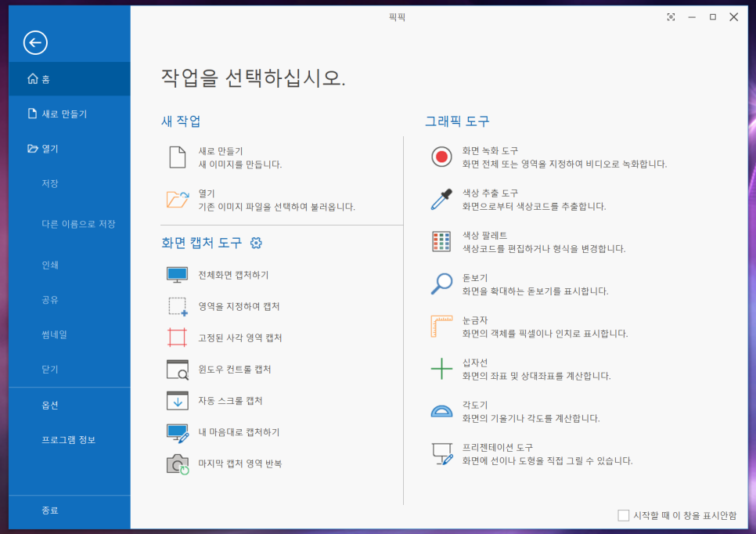The width and height of the screenshot is (756, 534).
Task: Click the blank page icon under 새 작업
Action: click(x=178, y=157)
